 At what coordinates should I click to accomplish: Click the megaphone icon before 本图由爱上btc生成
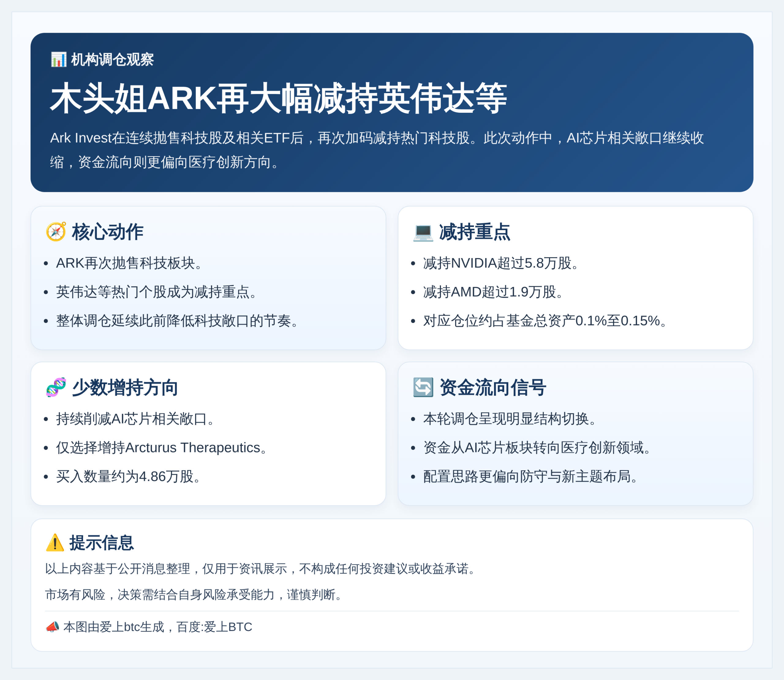point(52,626)
